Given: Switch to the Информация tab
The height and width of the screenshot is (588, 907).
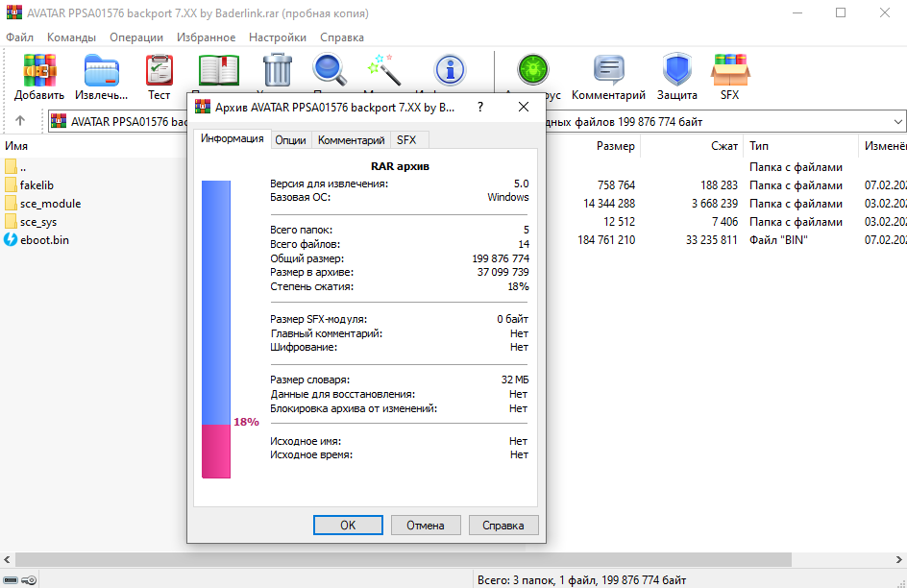Looking at the screenshot, I should tap(232, 138).
